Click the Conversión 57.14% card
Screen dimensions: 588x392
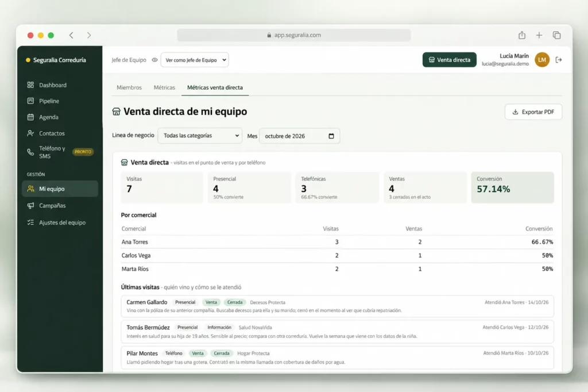(512, 187)
